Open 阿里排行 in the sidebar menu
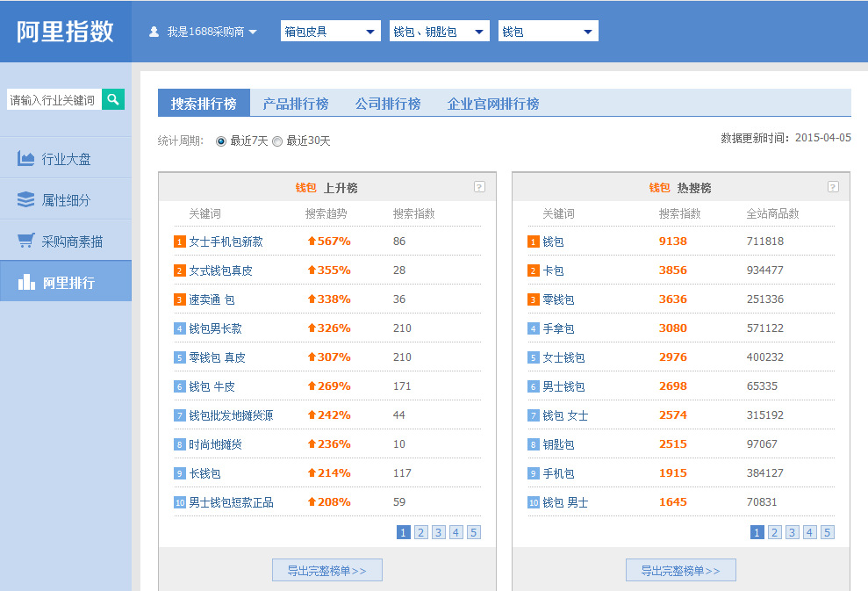Screen dimensions: 868x591 pos(66,281)
